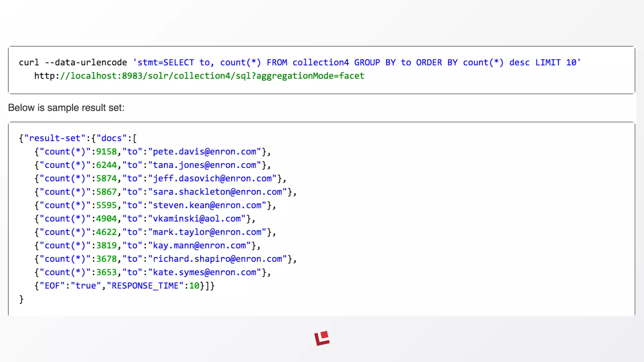Image resolution: width=644 pixels, height=362 pixels.
Task: Click the SELECT statement in curl command
Action: tap(179, 63)
